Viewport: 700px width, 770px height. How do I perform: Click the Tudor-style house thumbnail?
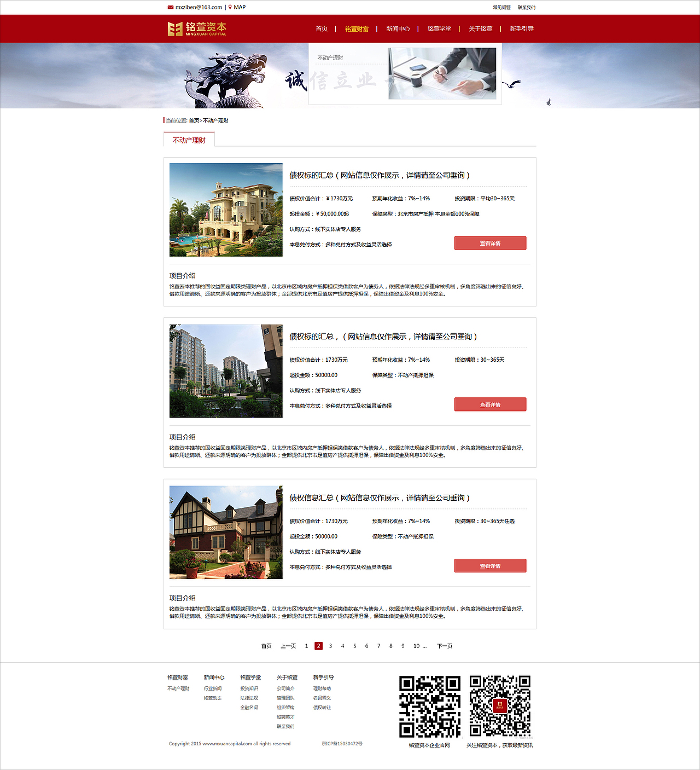tap(226, 532)
